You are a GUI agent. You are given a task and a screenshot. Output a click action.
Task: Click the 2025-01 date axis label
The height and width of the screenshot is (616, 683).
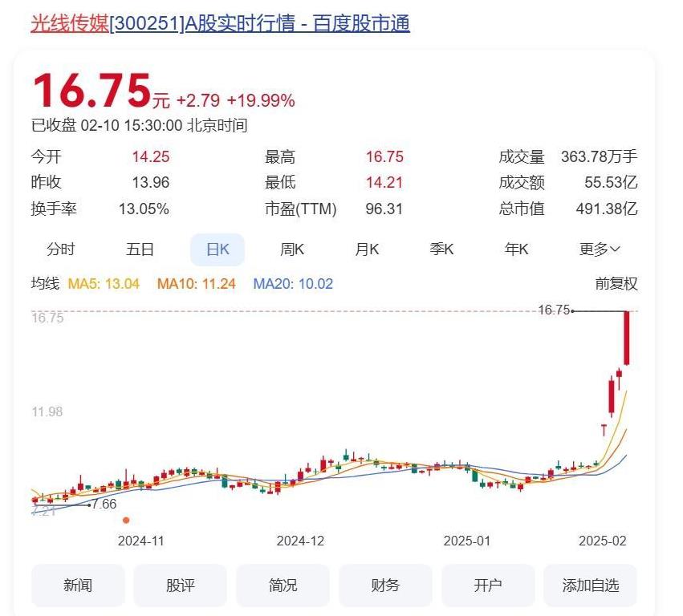467,541
